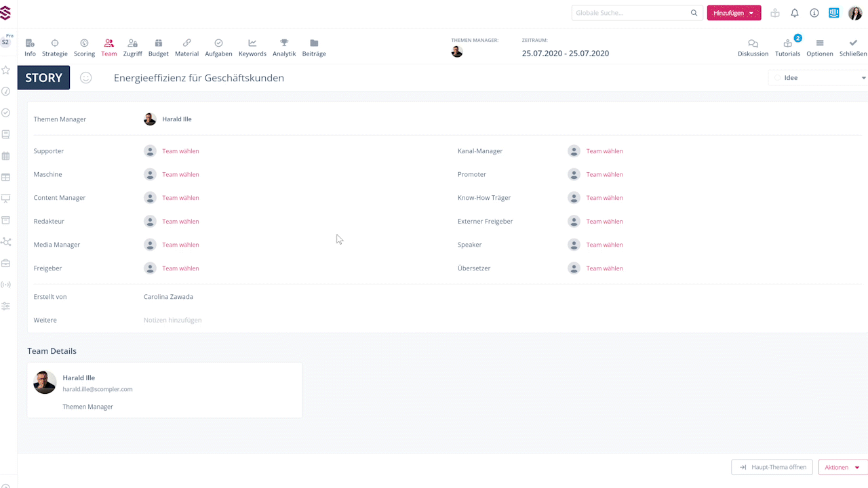The height and width of the screenshot is (488, 868).
Task: Click Team wählen for Redakteur
Action: point(180,222)
